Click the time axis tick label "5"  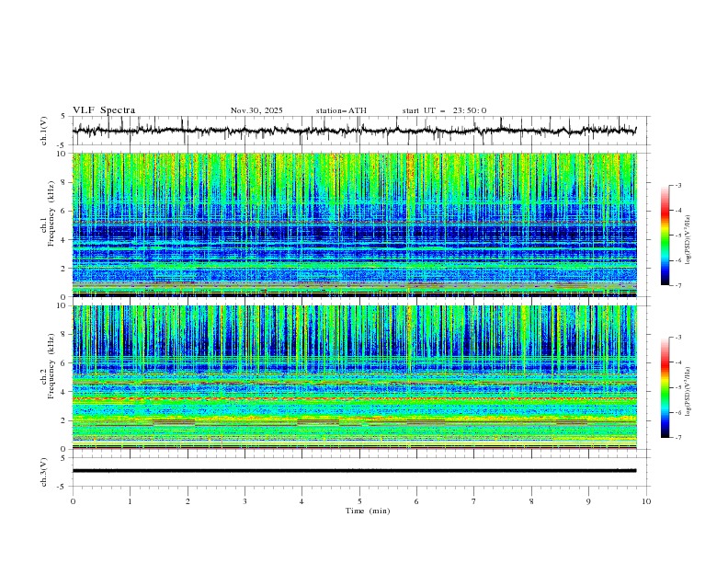tap(359, 501)
